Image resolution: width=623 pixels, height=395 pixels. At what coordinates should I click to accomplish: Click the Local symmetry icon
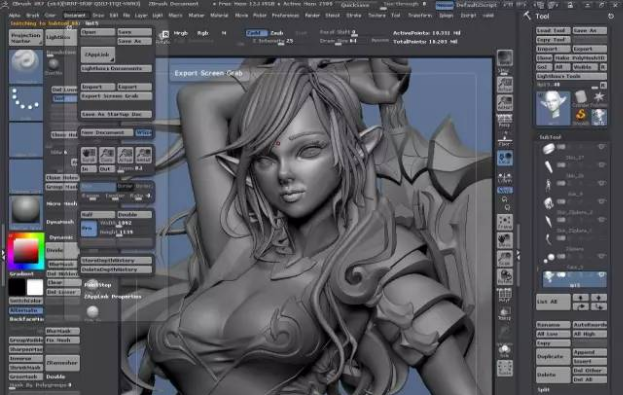(x=505, y=158)
